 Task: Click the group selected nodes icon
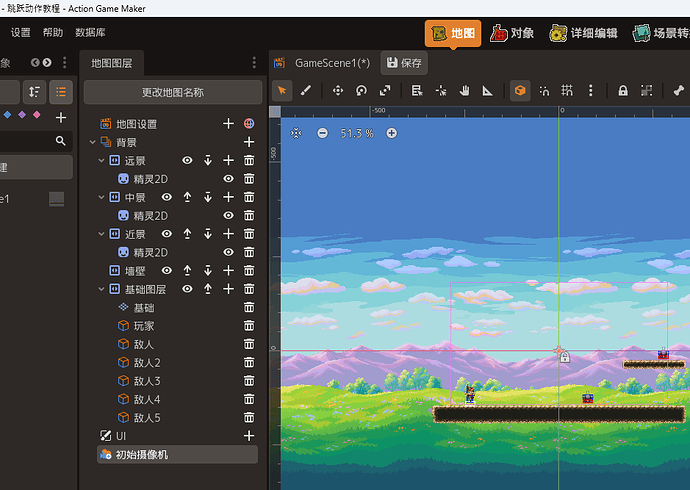tap(646, 91)
